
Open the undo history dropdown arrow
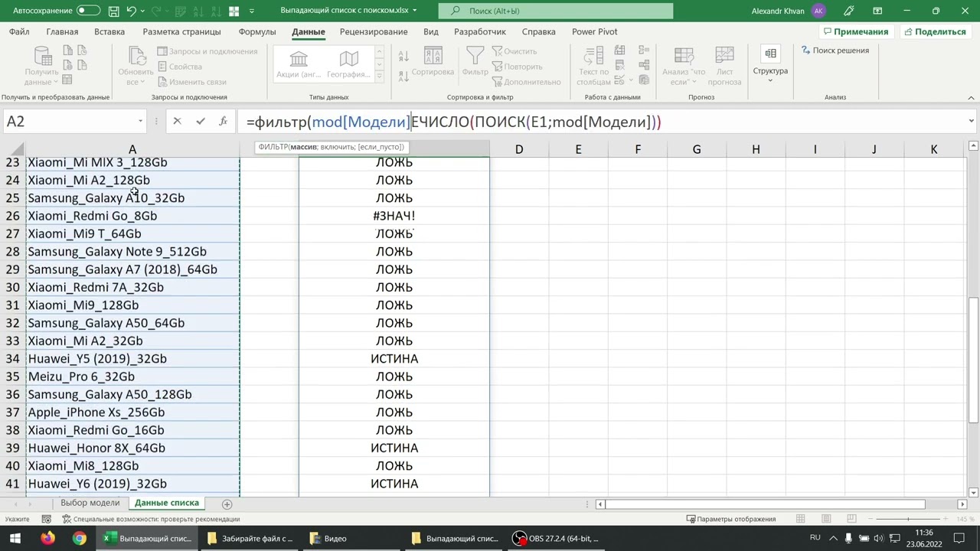pos(142,11)
